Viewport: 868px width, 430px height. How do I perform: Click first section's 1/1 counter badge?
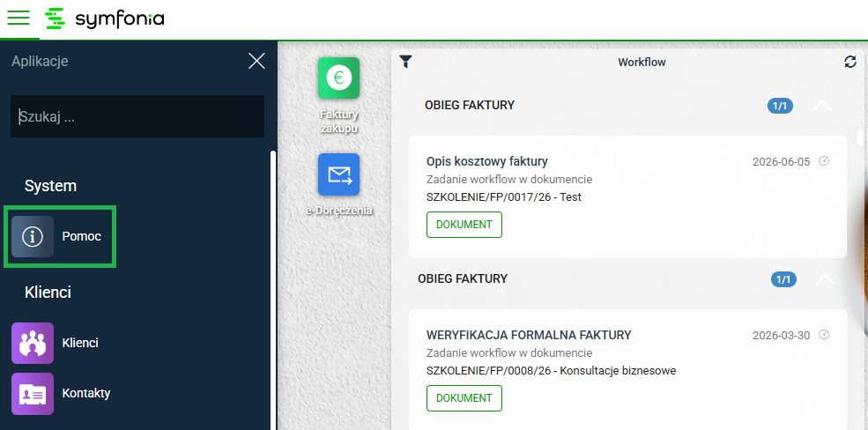click(780, 106)
